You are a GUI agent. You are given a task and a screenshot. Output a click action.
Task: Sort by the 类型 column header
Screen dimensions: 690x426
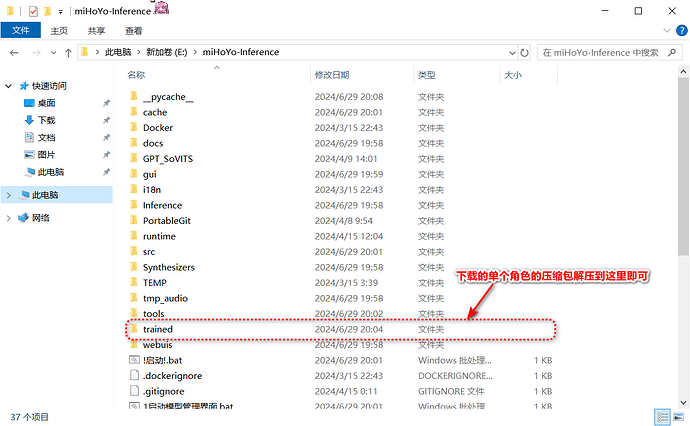(x=426, y=75)
